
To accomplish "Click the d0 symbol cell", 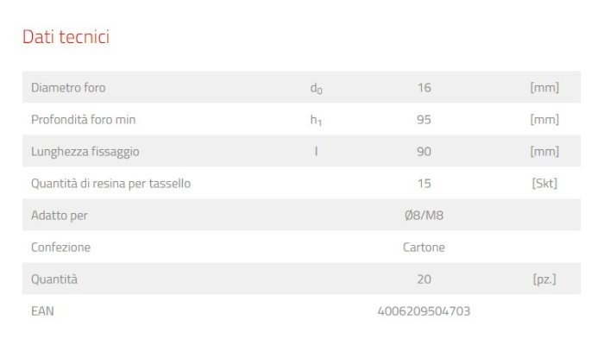I will tap(316, 88).
